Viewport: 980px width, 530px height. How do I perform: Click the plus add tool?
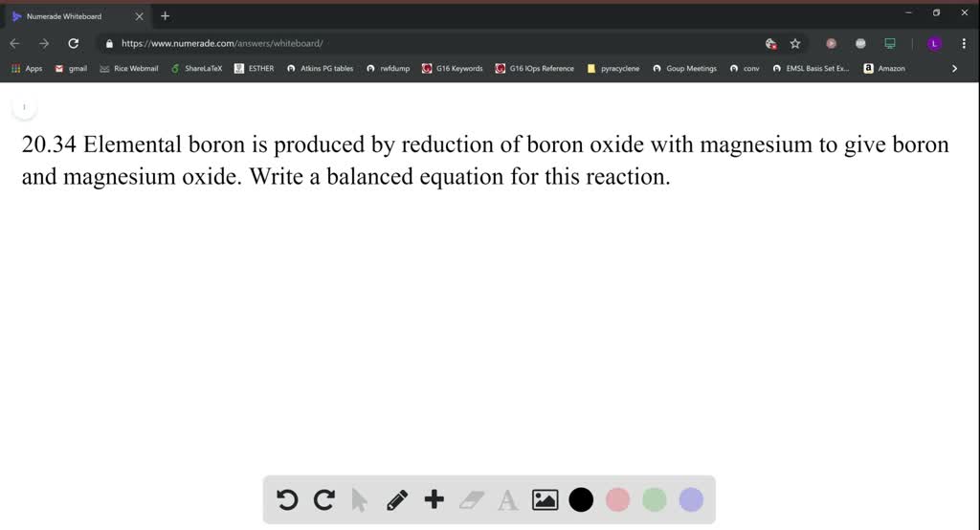[x=434, y=499]
